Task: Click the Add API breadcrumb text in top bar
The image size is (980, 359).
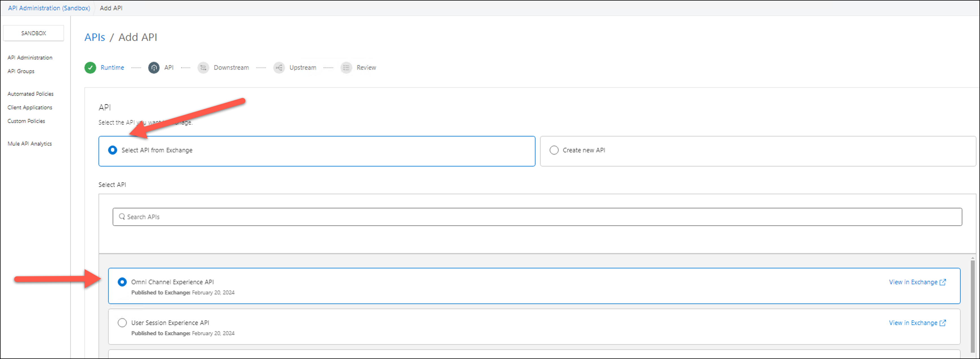Action: [x=111, y=8]
